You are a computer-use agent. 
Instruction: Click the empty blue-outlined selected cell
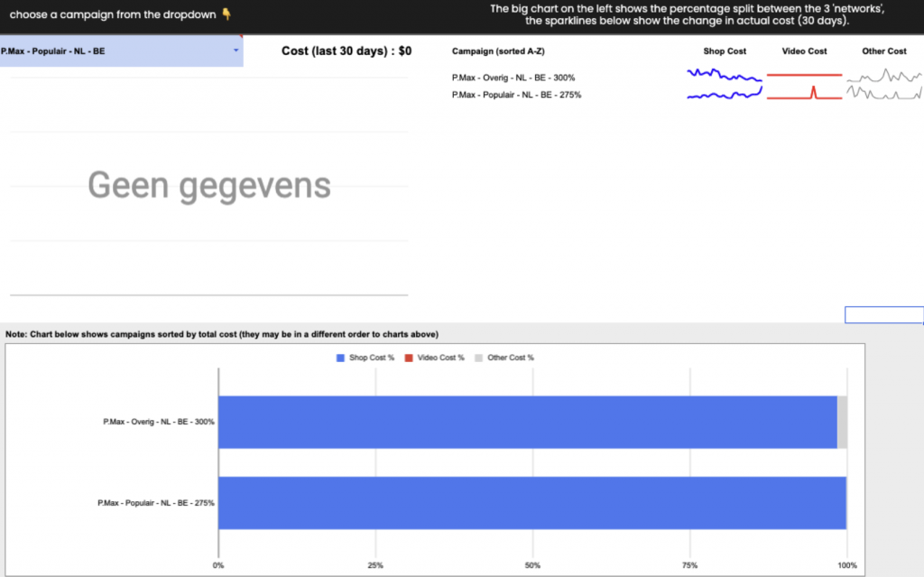click(x=883, y=315)
